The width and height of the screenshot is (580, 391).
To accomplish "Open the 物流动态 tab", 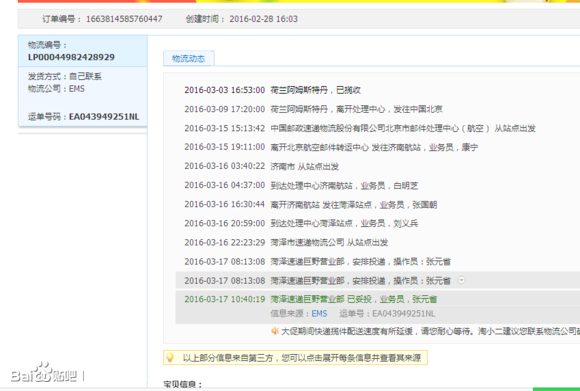I will 188,58.
